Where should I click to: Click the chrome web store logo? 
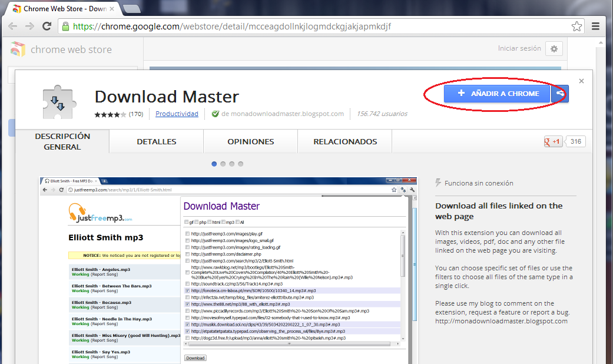[19, 49]
